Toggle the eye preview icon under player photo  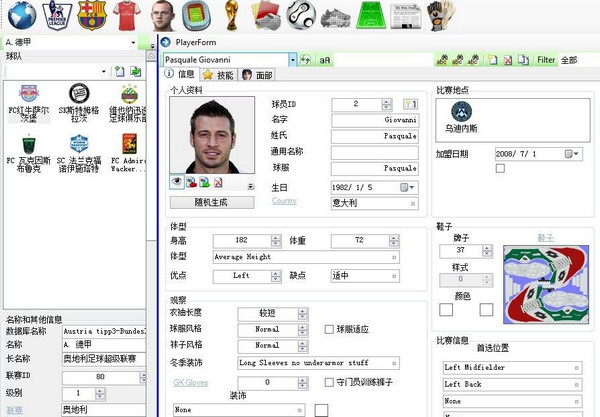pyautogui.click(x=177, y=182)
